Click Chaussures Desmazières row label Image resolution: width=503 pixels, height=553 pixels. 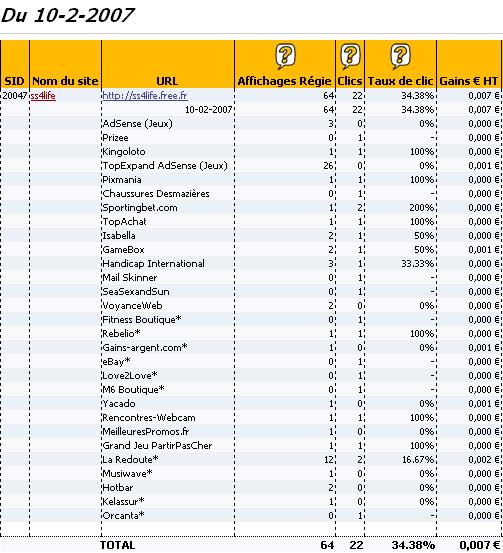[x=156, y=194]
